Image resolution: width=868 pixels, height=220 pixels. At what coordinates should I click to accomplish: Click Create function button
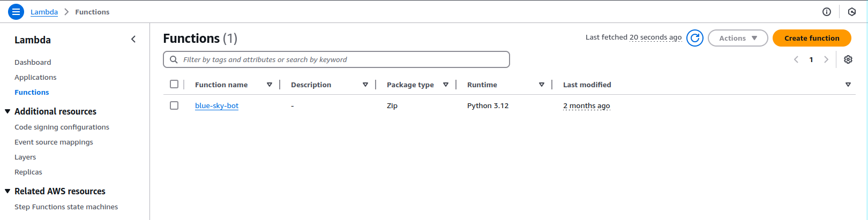click(x=812, y=38)
